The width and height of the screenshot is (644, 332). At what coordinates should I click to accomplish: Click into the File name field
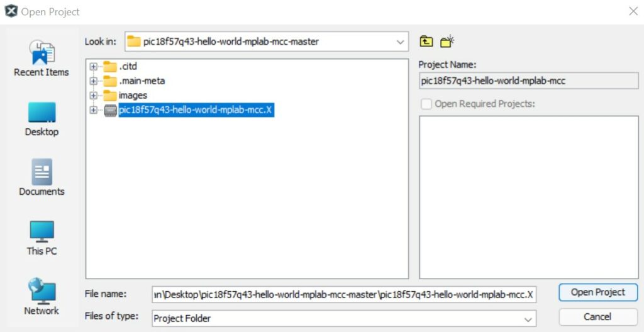point(343,294)
